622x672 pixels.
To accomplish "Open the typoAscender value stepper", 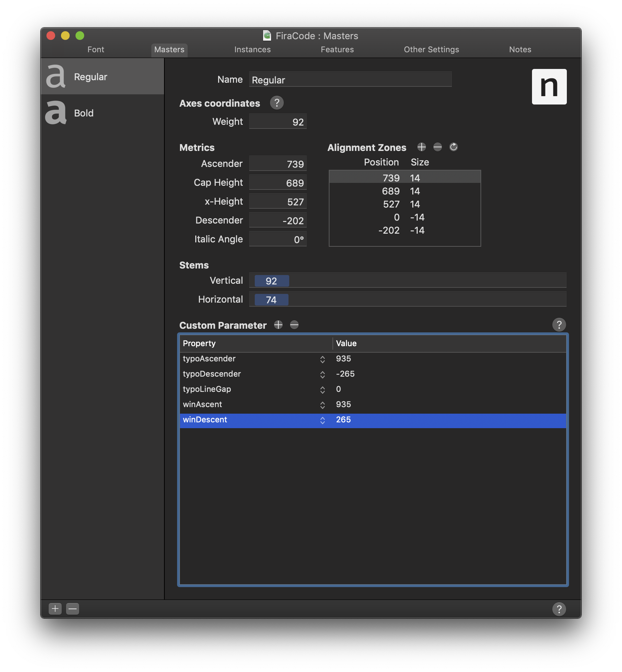I will [x=323, y=359].
